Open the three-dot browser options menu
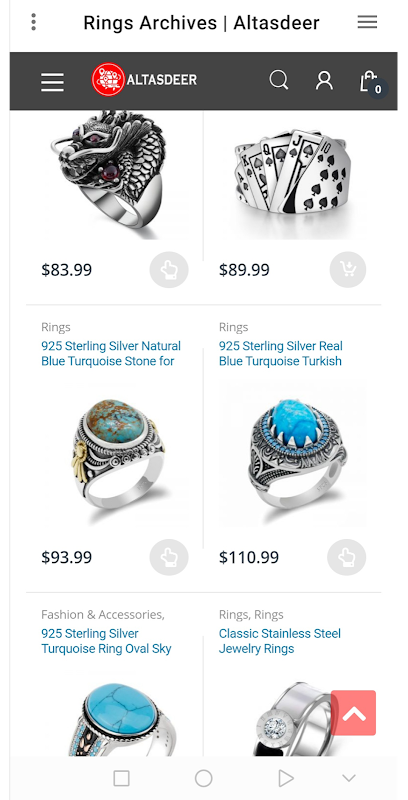Image resolution: width=408 pixels, height=800 pixels. tap(34, 22)
